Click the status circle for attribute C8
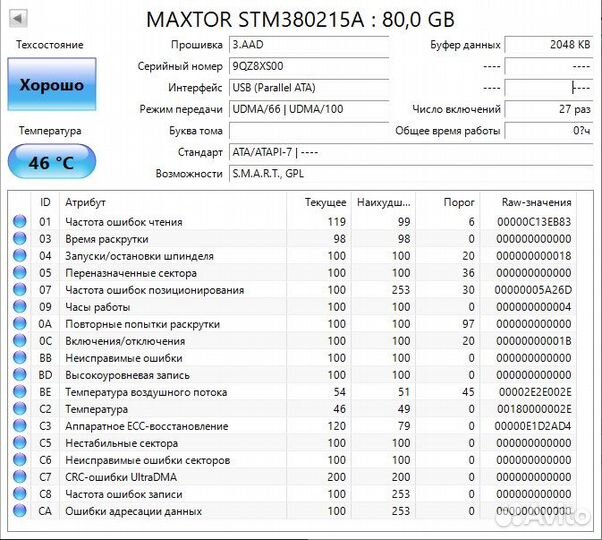The image size is (602, 540). pos(20,494)
